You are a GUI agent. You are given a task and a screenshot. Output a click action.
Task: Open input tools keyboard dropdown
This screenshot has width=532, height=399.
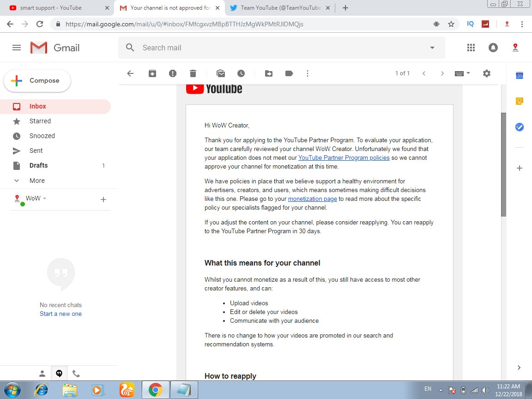tap(462, 73)
